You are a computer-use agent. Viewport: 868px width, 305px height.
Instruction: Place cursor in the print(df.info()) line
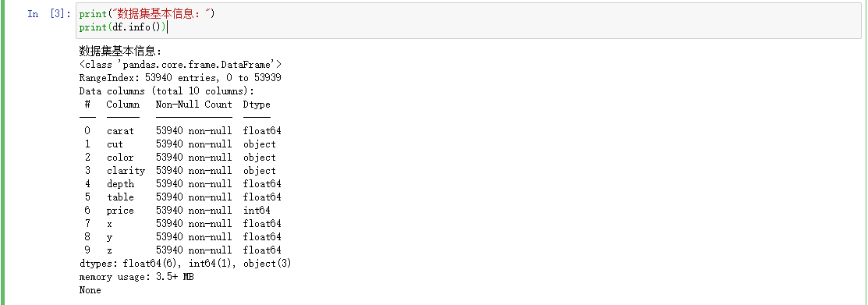[122, 27]
